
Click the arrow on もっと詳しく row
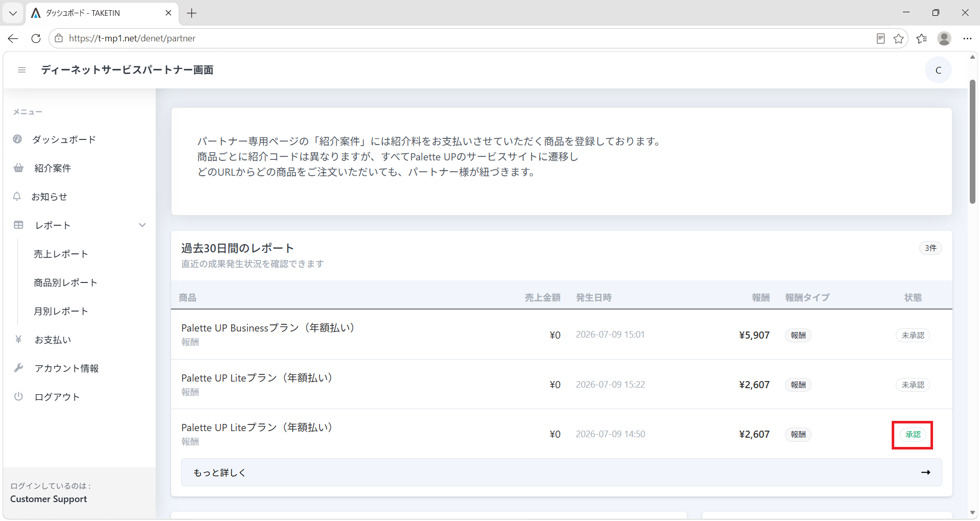pyautogui.click(x=925, y=472)
